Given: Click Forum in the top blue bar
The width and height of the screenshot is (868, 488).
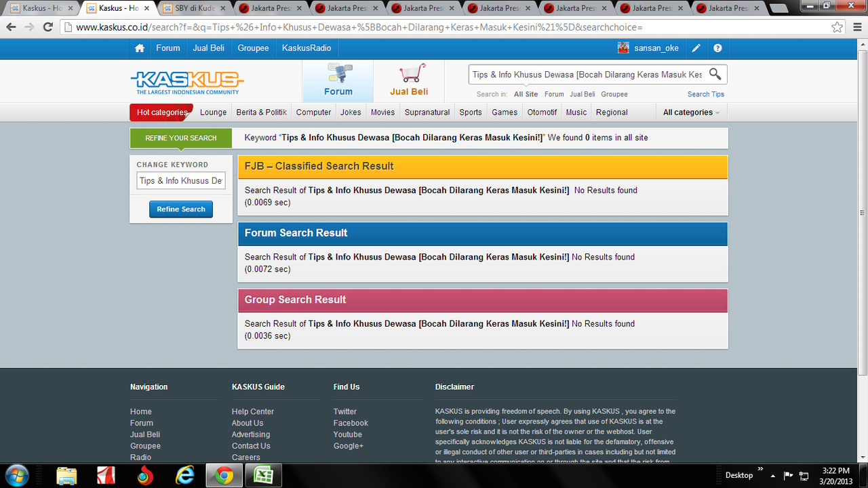Looking at the screenshot, I should tap(168, 48).
